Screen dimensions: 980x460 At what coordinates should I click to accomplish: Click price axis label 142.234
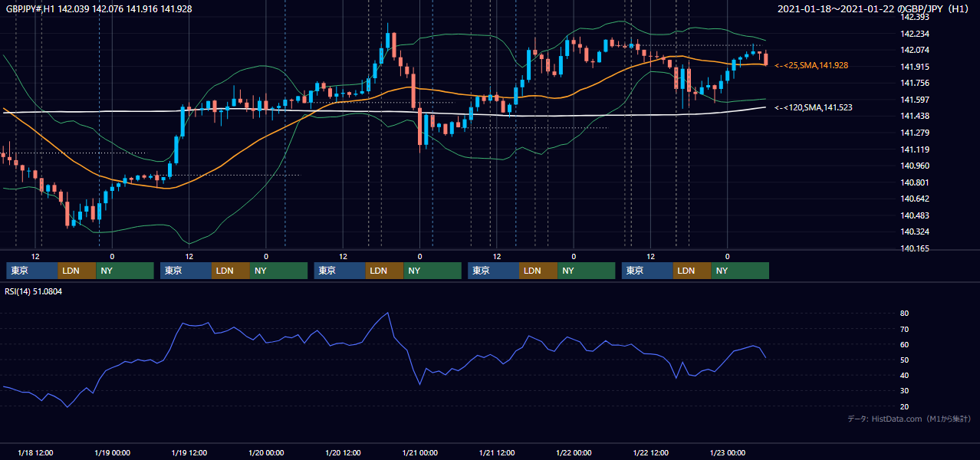(x=915, y=34)
